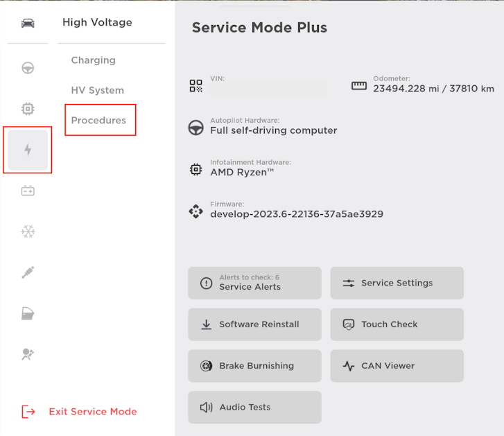Open Procedures under High Voltage
This screenshot has height=436, width=504.
tap(99, 121)
